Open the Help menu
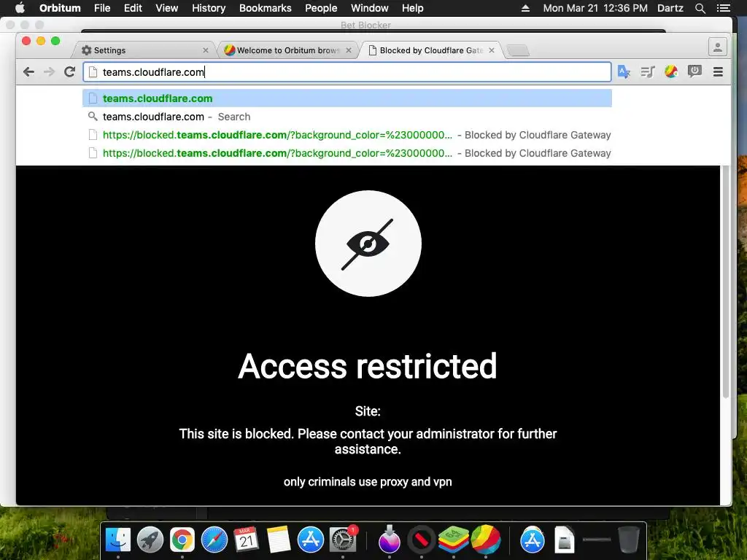This screenshot has width=747, height=560. click(412, 8)
